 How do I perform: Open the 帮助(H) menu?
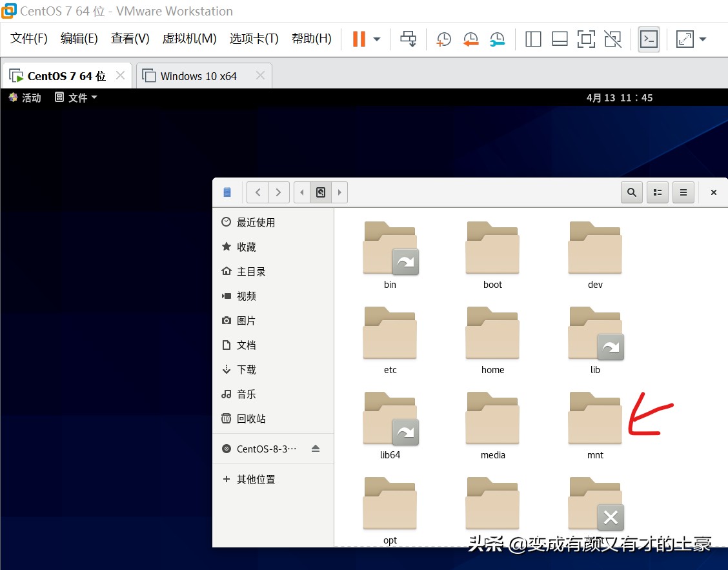(312, 38)
